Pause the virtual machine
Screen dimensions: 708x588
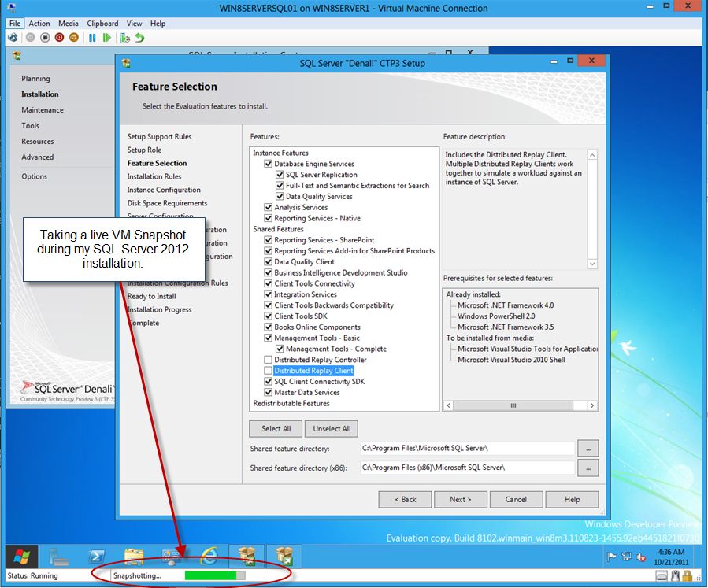pos(92,38)
